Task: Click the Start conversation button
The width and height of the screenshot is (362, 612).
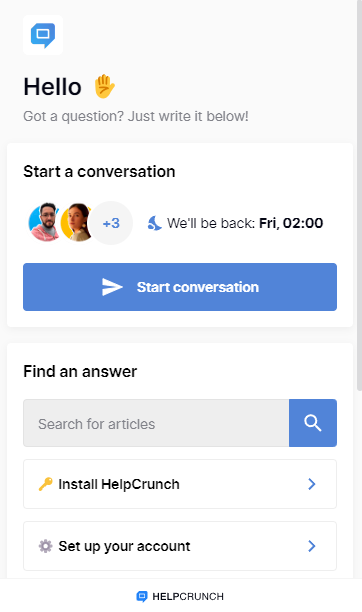Action: pos(180,287)
